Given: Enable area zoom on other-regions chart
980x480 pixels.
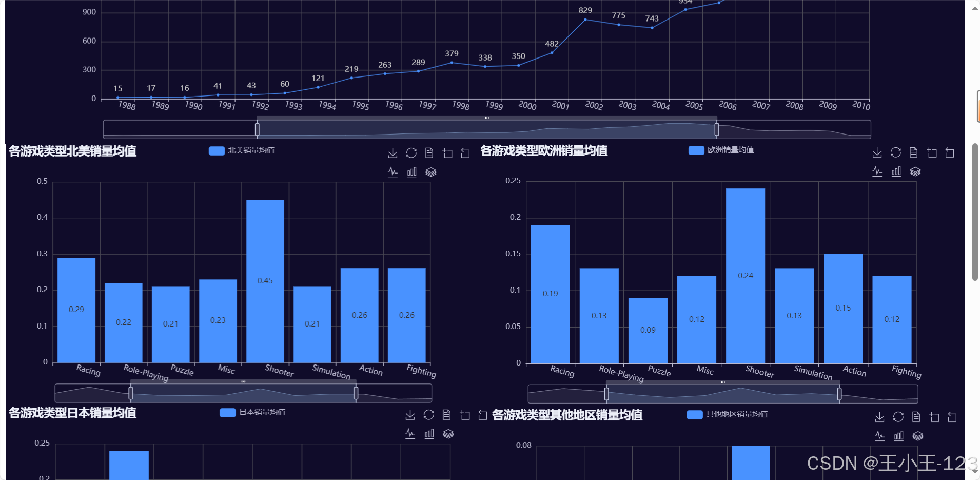Looking at the screenshot, I should pos(934,417).
